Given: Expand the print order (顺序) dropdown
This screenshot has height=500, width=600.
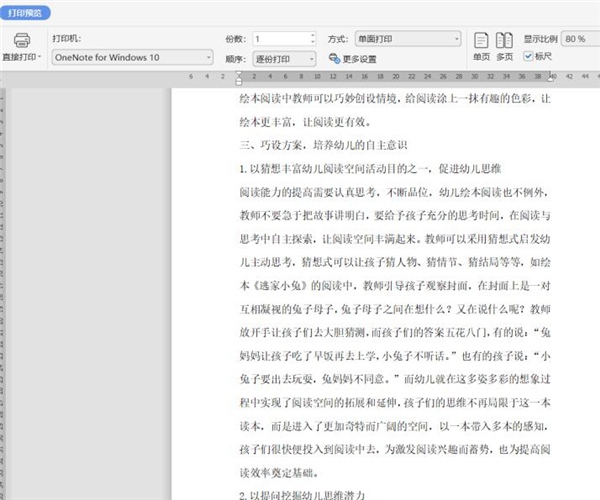Looking at the screenshot, I should [313, 58].
